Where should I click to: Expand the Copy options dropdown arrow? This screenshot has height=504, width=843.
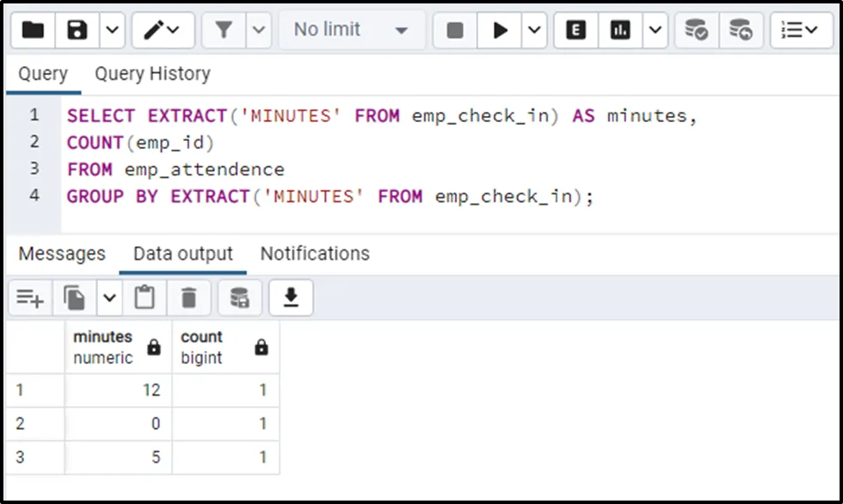point(109,298)
